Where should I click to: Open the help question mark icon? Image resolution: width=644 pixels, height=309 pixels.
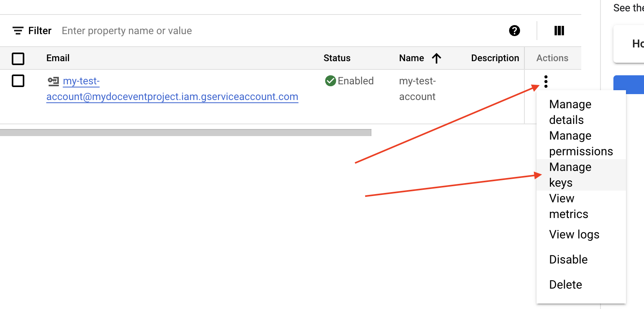514,31
